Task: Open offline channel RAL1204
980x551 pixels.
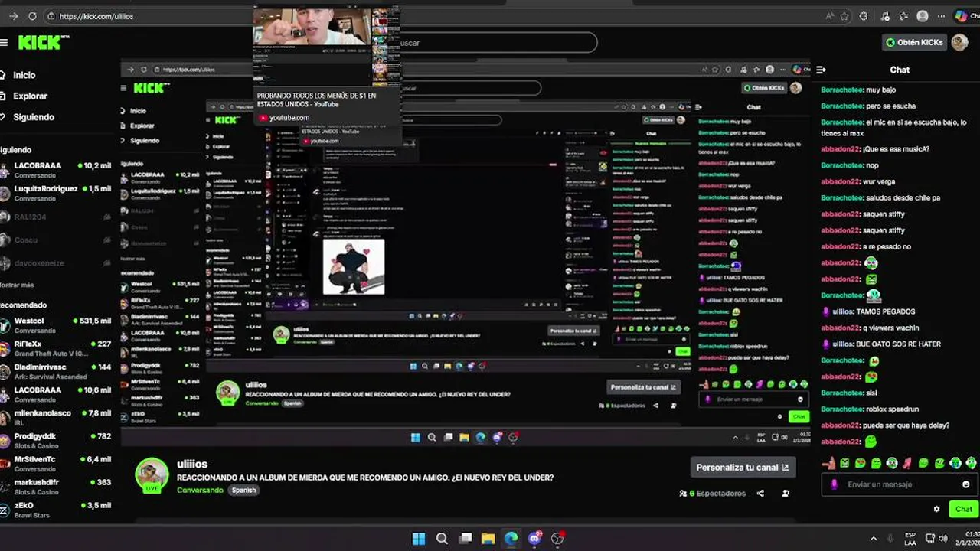Action: coord(57,217)
